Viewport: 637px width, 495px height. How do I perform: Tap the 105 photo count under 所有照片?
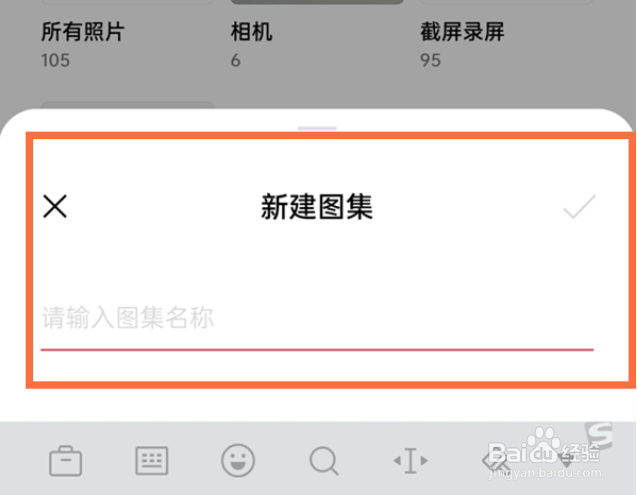55,61
